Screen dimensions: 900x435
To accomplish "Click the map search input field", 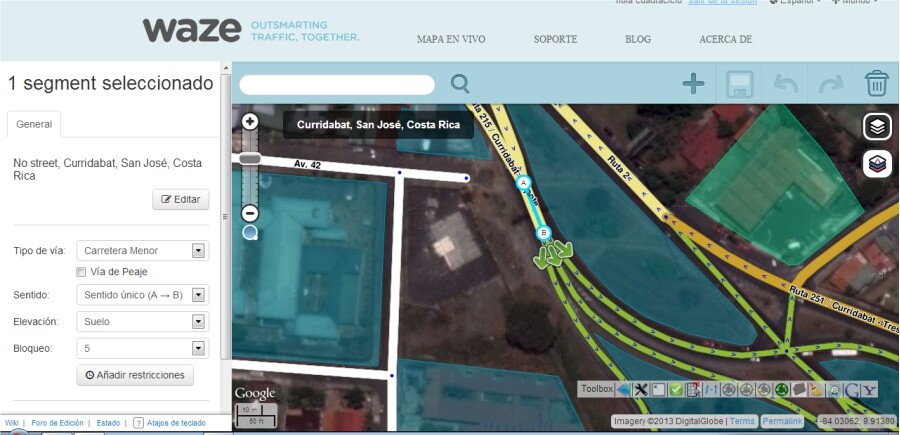I will point(337,85).
